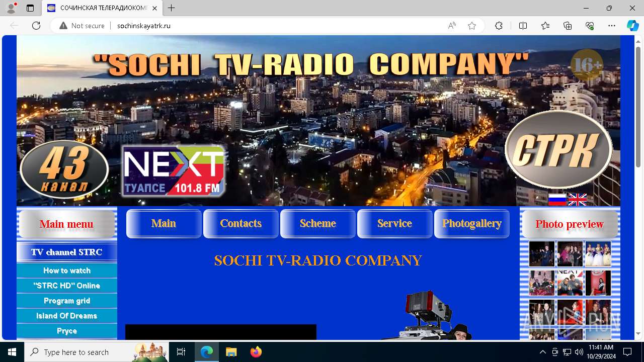The image size is (644, 362).
Task: Open the browser profile icon
Action: pos(11,8)
